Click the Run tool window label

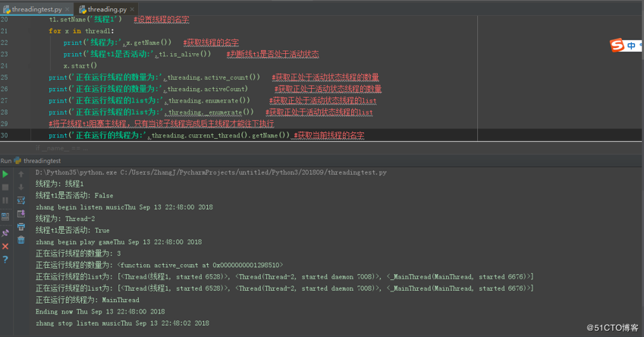click(x=6, y=161)
